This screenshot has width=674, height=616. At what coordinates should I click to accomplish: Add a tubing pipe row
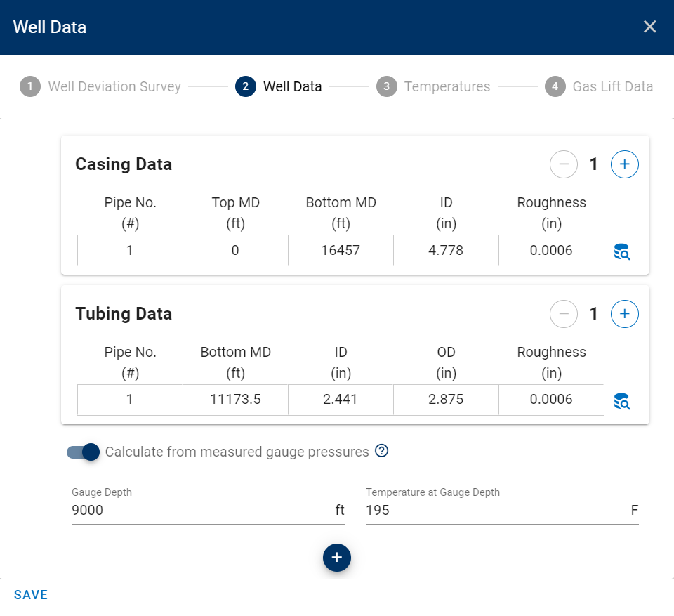[624, 313]
